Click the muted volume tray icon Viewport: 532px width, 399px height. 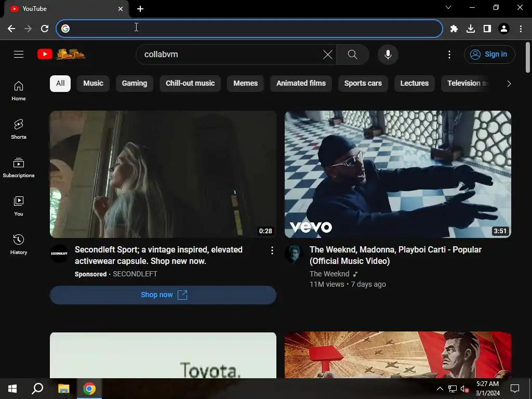(464, 389)
